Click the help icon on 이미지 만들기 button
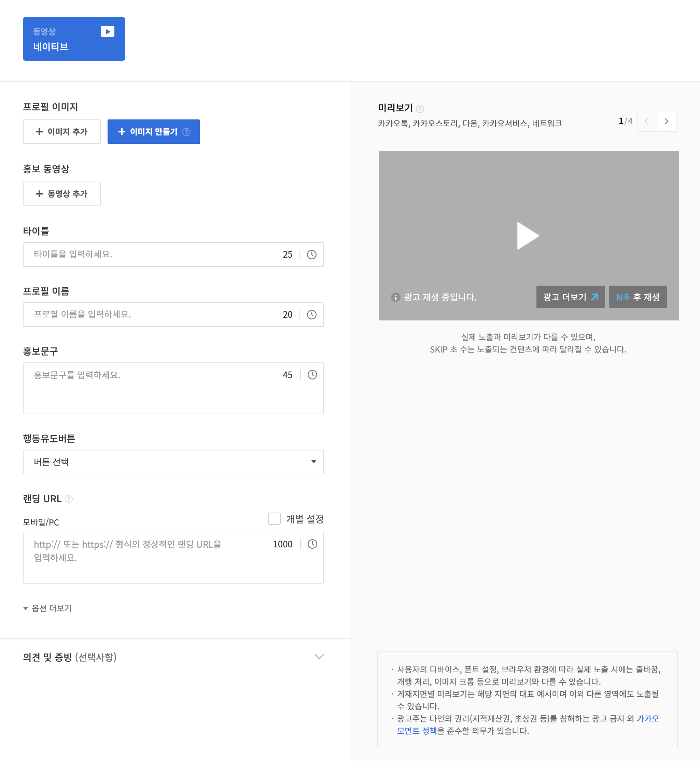Viewport: 700px width, 761px height. (186, 132)
